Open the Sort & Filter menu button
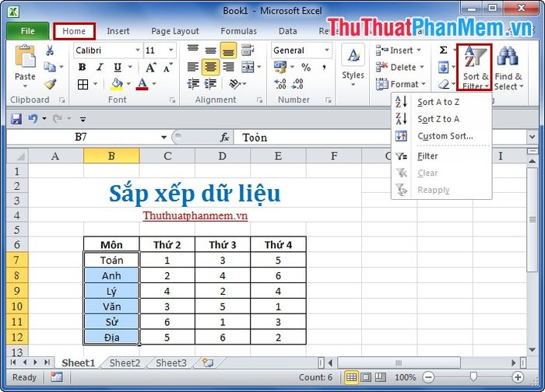The height and width of the screenshot is (392, 545). [474, 68]
